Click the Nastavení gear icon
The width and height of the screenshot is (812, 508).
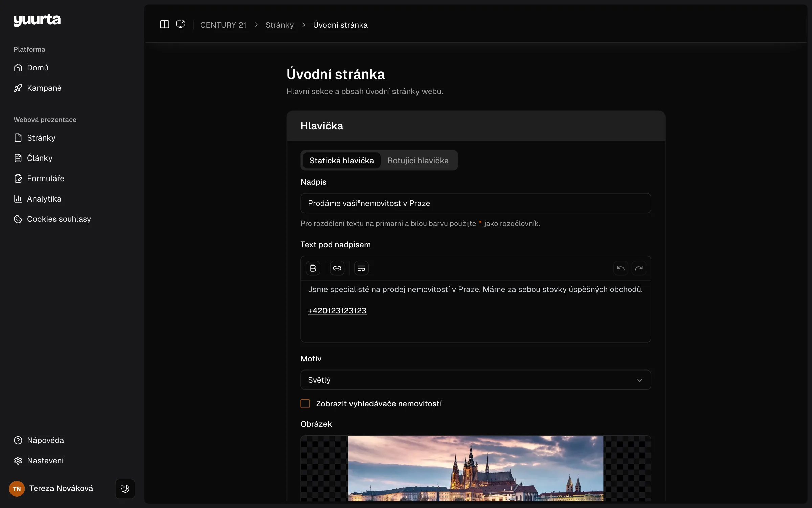tap(18, 461)
